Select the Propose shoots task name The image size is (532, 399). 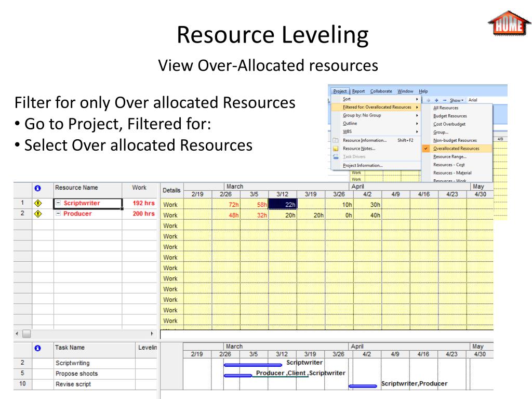click(x=77, y=374)
